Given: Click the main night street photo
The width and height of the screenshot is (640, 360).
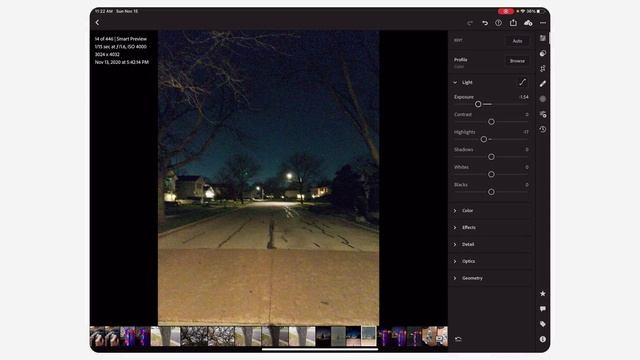Looking at the screenshot, I should (x=269, y=178).
